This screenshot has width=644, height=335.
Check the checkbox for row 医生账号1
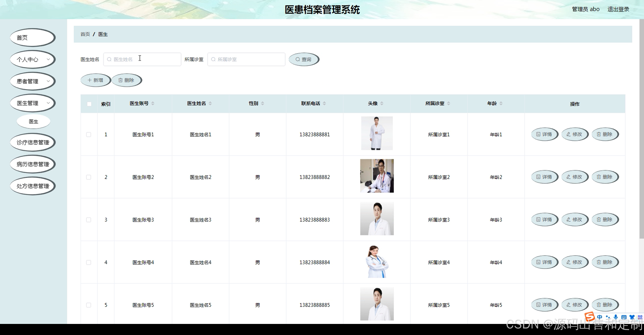(x=89, y=135)
